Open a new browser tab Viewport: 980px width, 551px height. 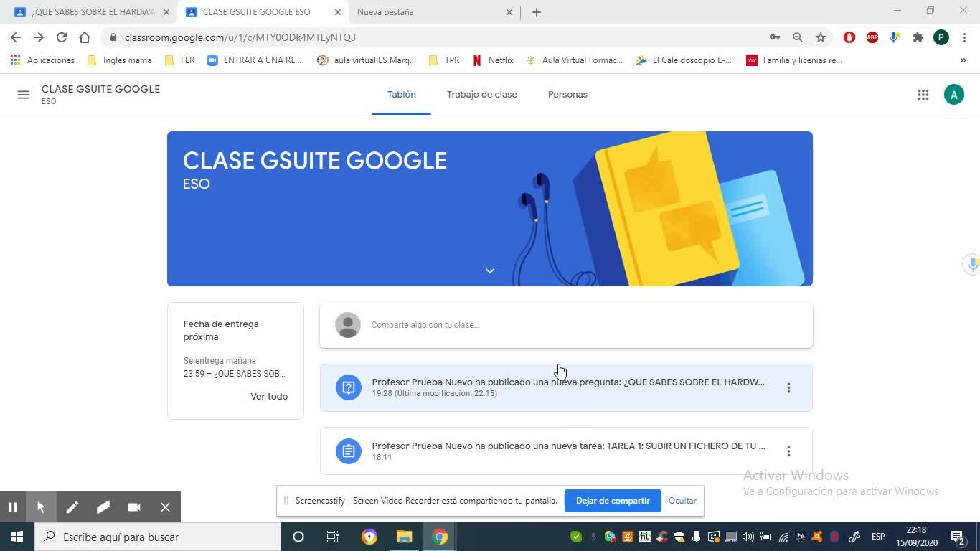pyautogui.click(x=536, y=12)
